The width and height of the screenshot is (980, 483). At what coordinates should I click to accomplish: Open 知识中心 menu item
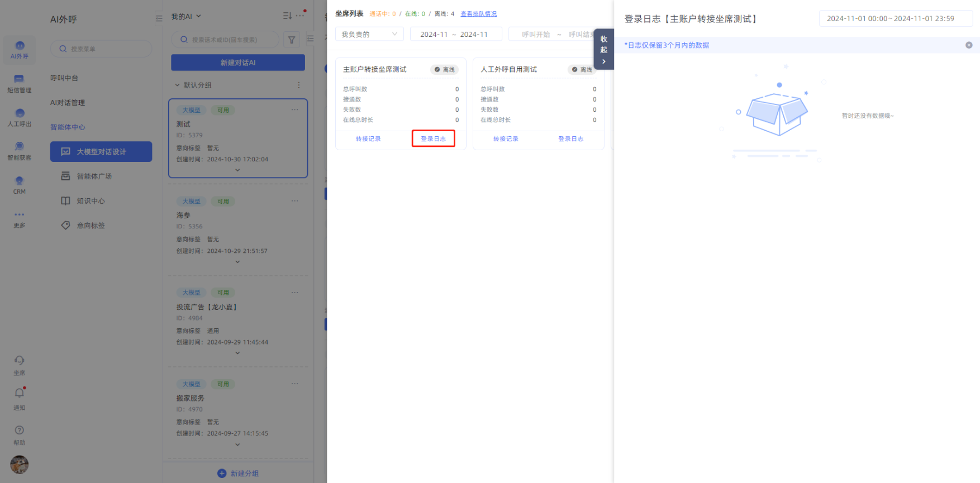[91, 201]
